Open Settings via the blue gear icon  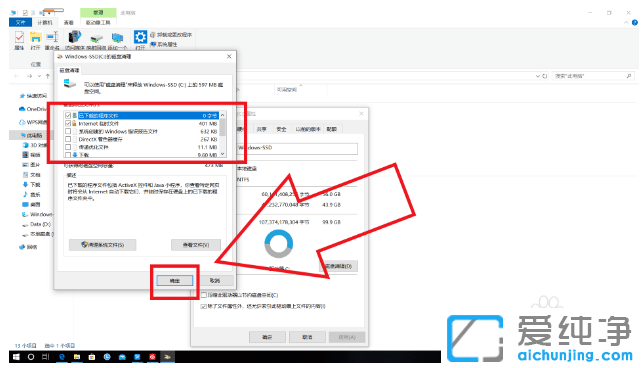140,37
